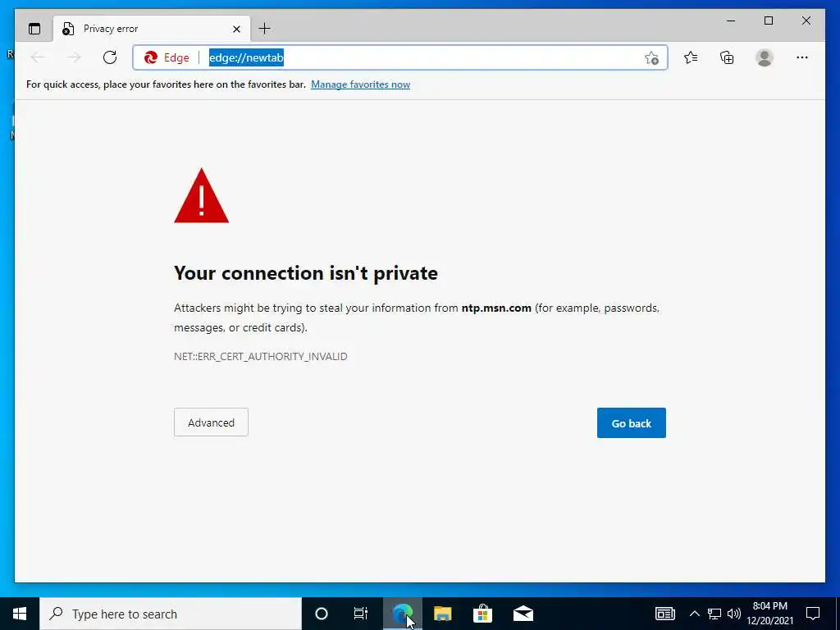Open Cortana circle icon on taskbar
The image size is (840, 630).
(321, 614)
